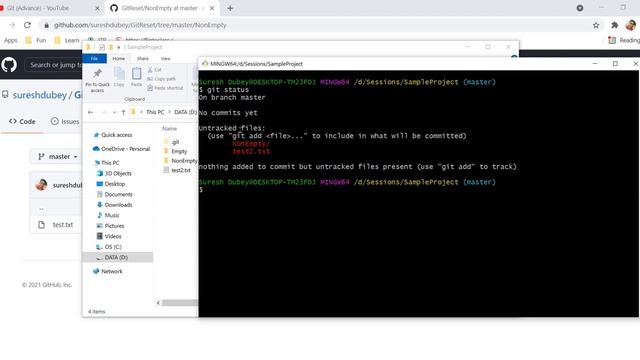This screenshot has height=360, width=640.
Task: Go up one folder level
Action: (x=123, y=112)
